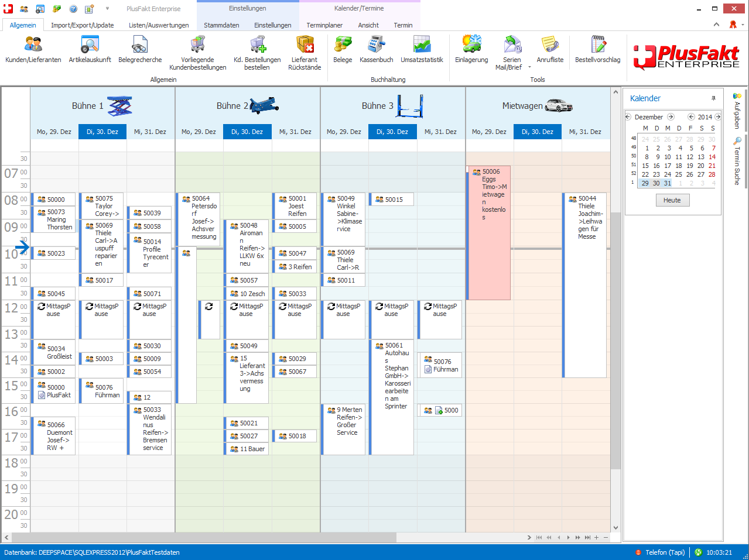This screenshot has height=560, width=749.
Task: Select December 17 in the mini calendar
Action: (668, 166)
